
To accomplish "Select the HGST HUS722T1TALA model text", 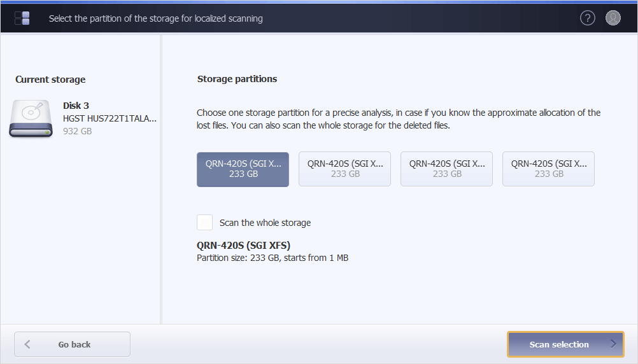I will [x=110, y=118].
